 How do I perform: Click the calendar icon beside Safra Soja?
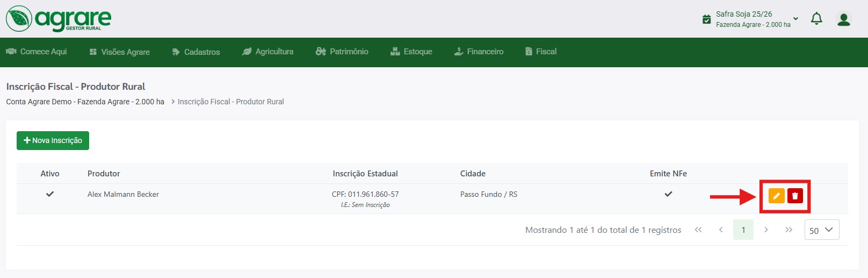click(x=707, y=19)
